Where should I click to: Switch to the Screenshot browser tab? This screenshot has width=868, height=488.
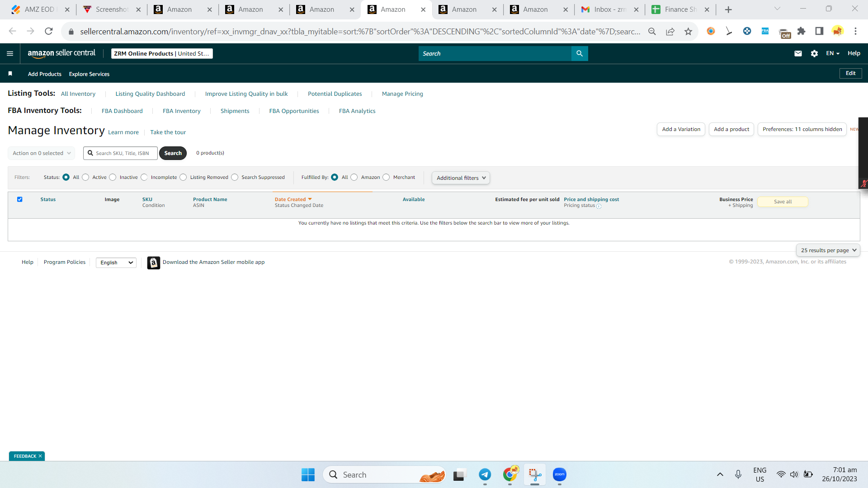112,9
